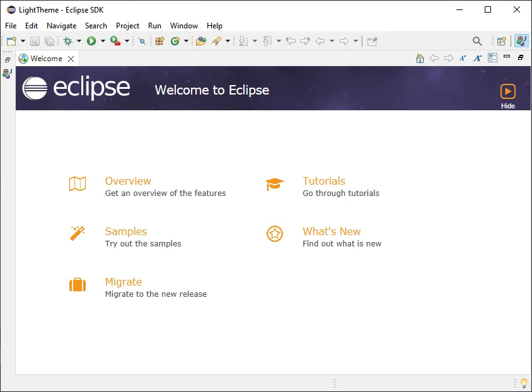Open the File menu
The width and height of the screenshot is (532, 392).
(x=11, y=26)
